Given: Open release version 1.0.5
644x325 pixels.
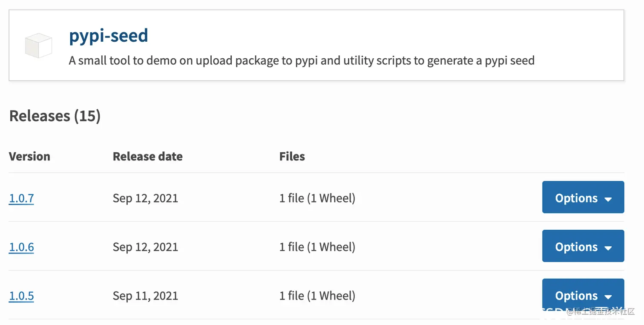Looking at the screenshot, I should tap(21, 296).
